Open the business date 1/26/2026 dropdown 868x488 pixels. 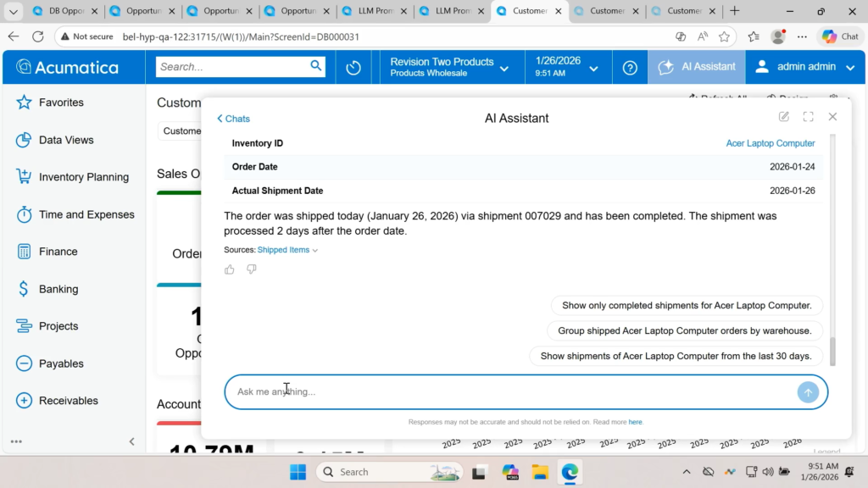[566, 67]
